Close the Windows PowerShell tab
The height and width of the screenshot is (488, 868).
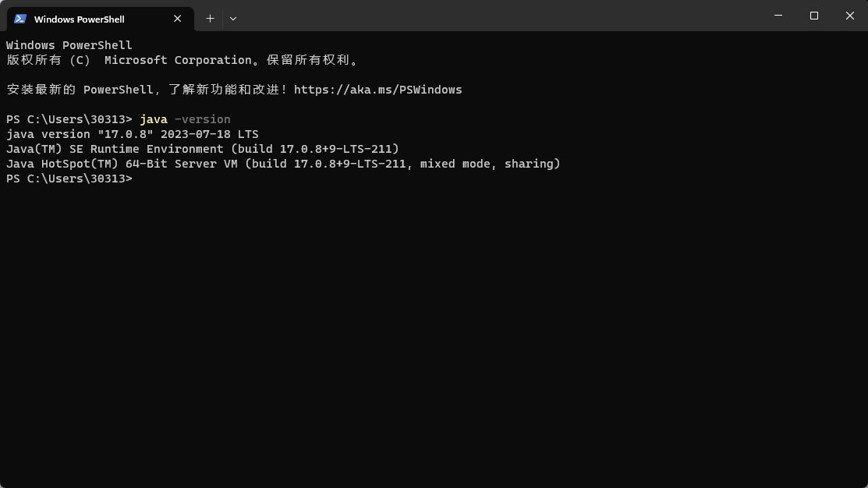[x=178, y=19]
